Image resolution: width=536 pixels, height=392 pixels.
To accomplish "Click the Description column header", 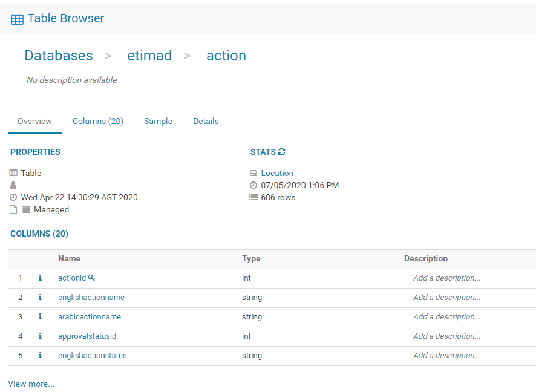I will [x=426, y=259].
